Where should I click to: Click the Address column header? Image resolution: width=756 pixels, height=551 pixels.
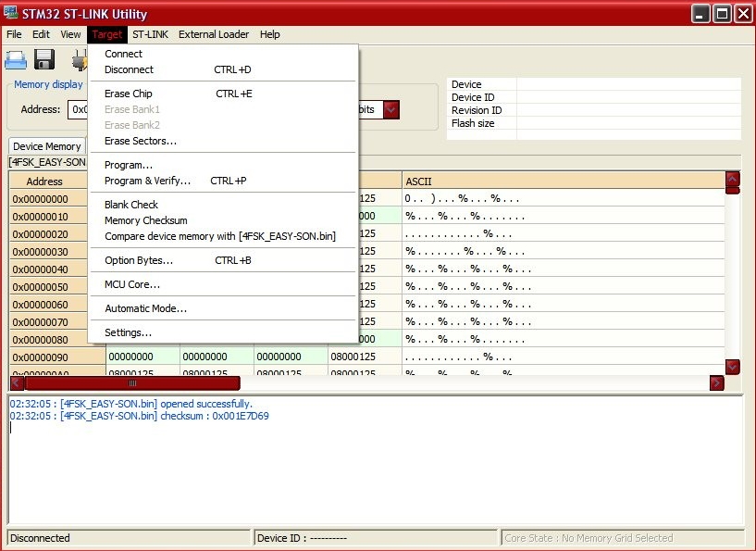coord(48,182)
